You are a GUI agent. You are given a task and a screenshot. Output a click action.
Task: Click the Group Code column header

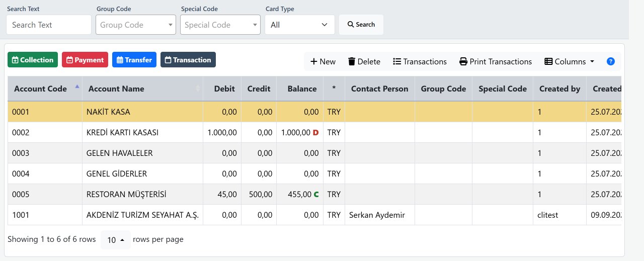tap(443, 89)
